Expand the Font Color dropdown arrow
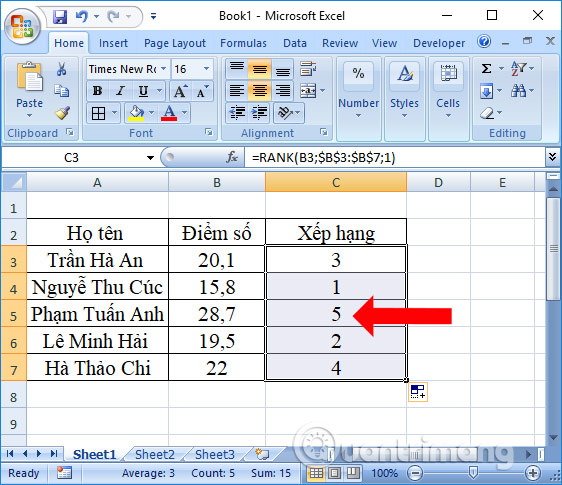The width and height of the screenshot is (562, 485). [x=184, y=113]
